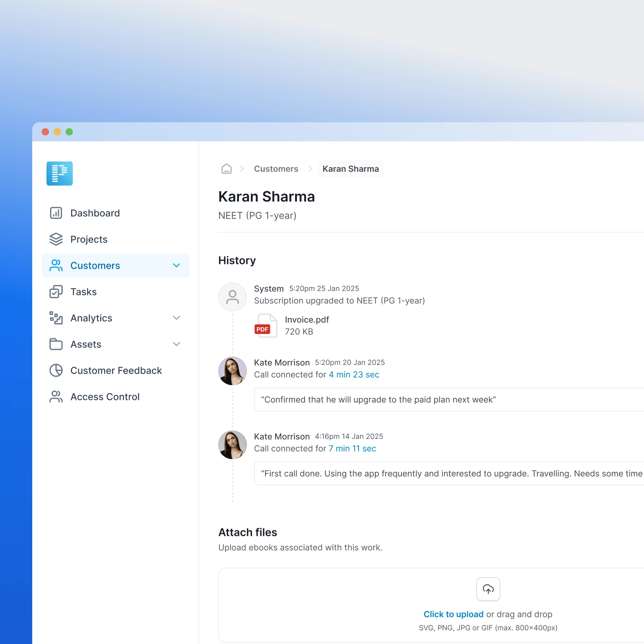Click the home breadcrumb icon
Image resolution: width=644 pixels, height=644 pixels.
pos(226,169)
